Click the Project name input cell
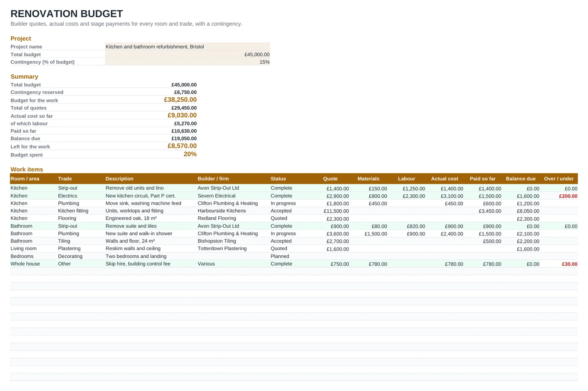Image resolution: width=588 pixels, height=391 pixels. 187,46
